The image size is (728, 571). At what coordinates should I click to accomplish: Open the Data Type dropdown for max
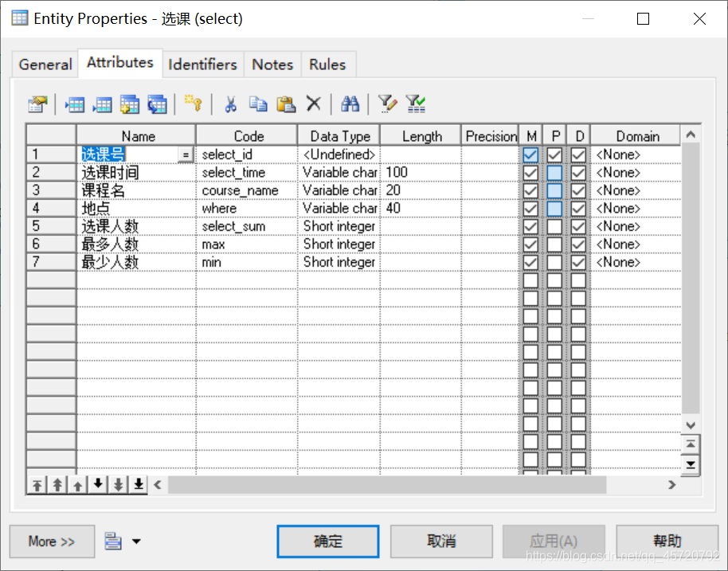339,244
